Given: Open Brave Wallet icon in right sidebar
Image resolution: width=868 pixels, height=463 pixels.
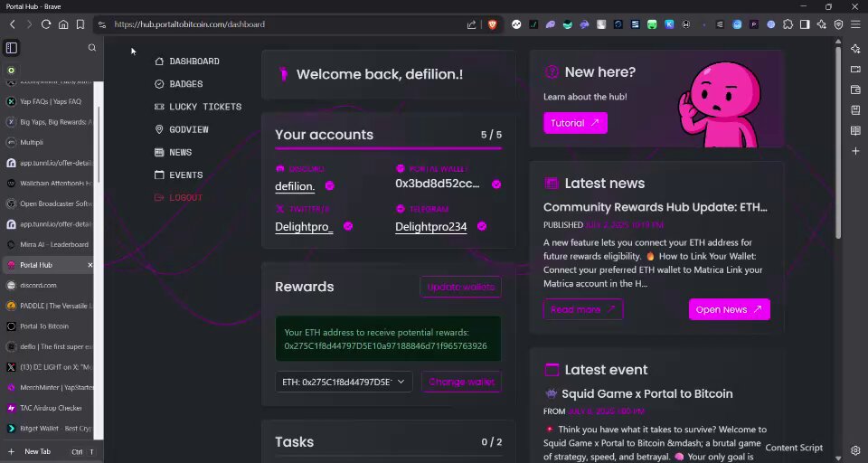Looking at the screenshot, I should tap(856, 90).
